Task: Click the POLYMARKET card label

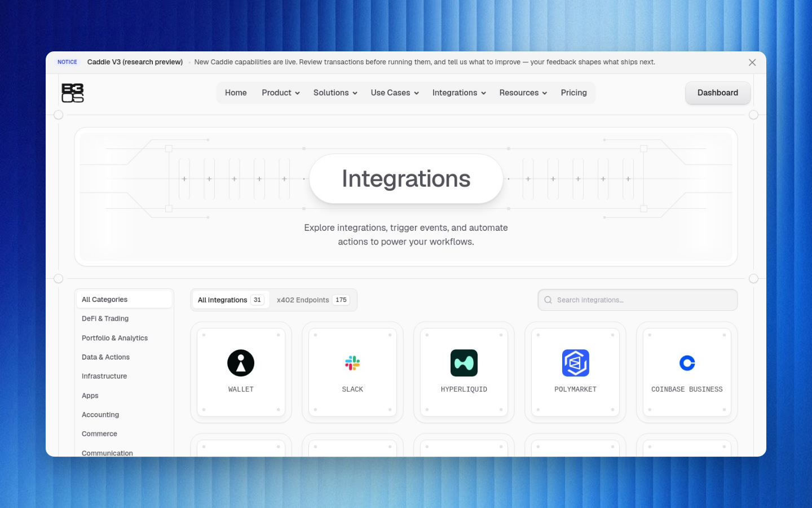Action: (576, 389)
